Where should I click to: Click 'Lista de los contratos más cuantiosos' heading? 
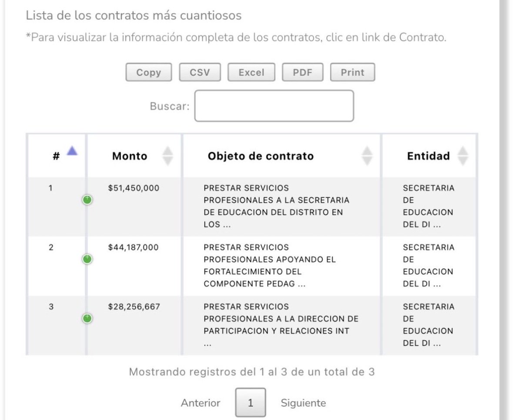tap(134, 16)
